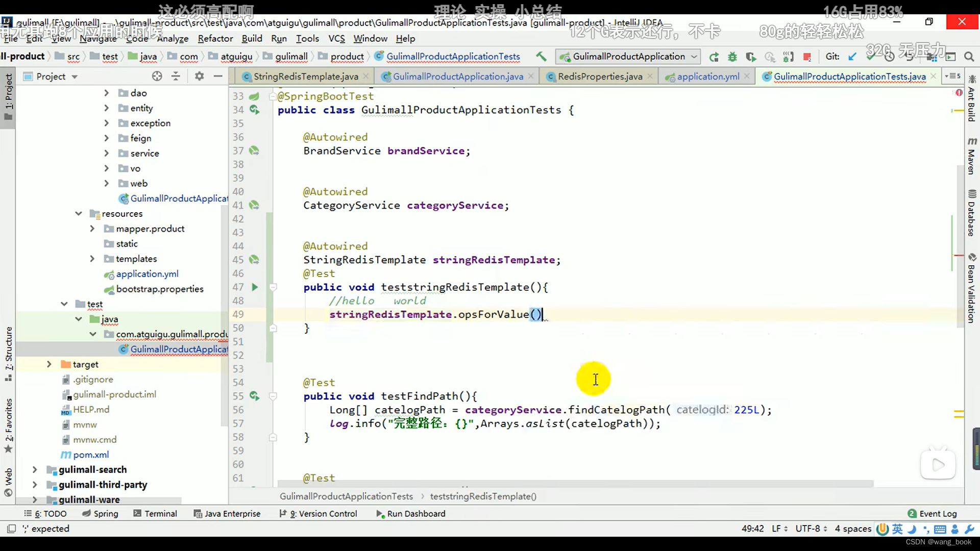Open the Structure tool window
Image resolution: width=980 pixels, height=551 pixels.
[x=9, y=354]
